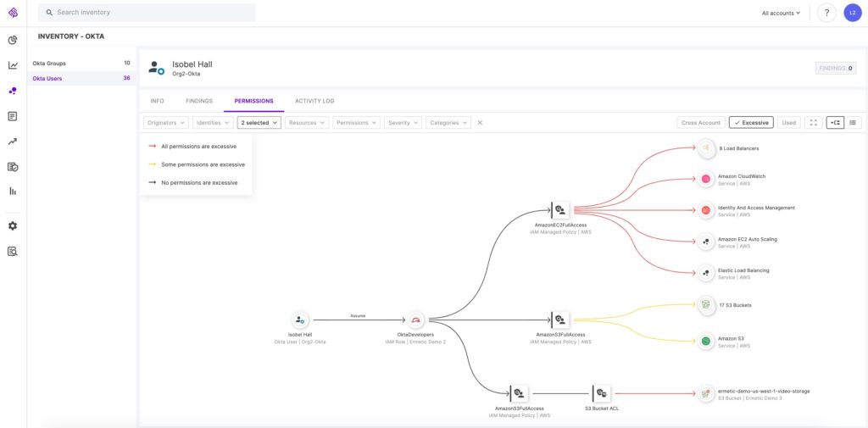Click the 'Assume' edge label
868x428 pixels.
(358, 315)
